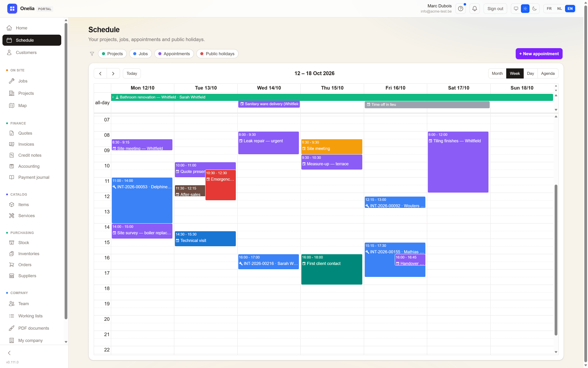Switch to Month view
Viewport: 588px width, 368px height.
pyautogui.click(x=497, y=74)
